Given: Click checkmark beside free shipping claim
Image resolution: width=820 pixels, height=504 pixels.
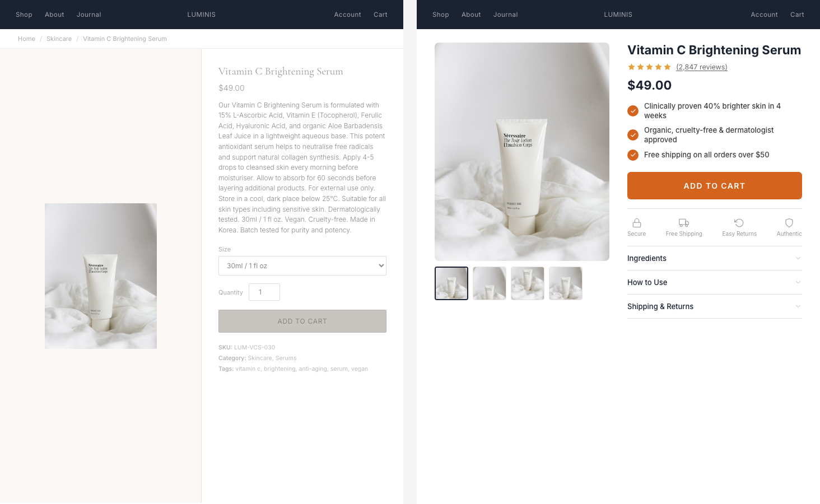Looking at the screenshot, I should (x=633, y=155).
